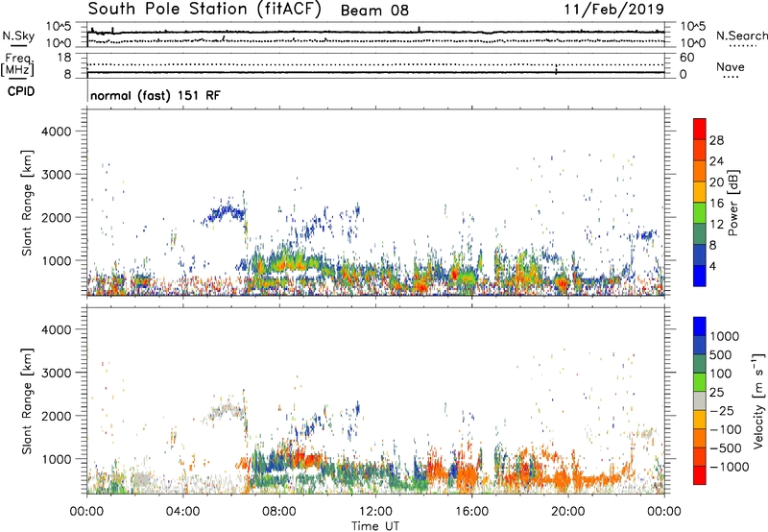768x532 pixels.
Task: Click the "500" label on Velocity color bar
Action: click(721, 354)
